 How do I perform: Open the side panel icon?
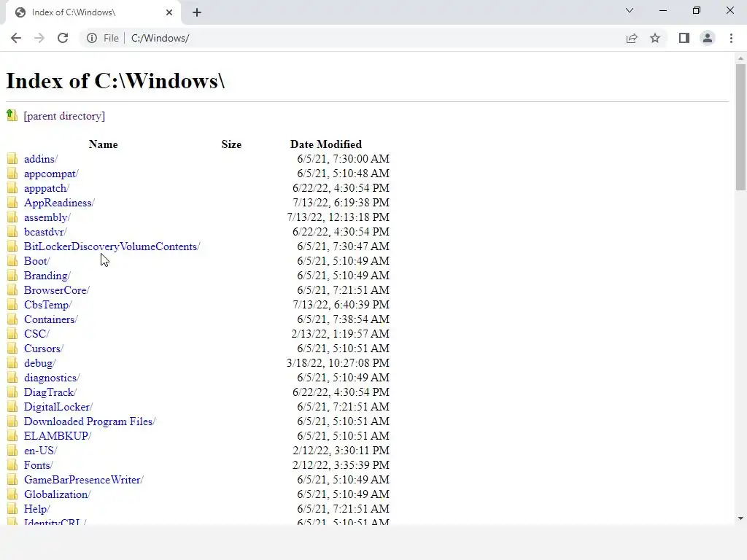pos(684,38)
